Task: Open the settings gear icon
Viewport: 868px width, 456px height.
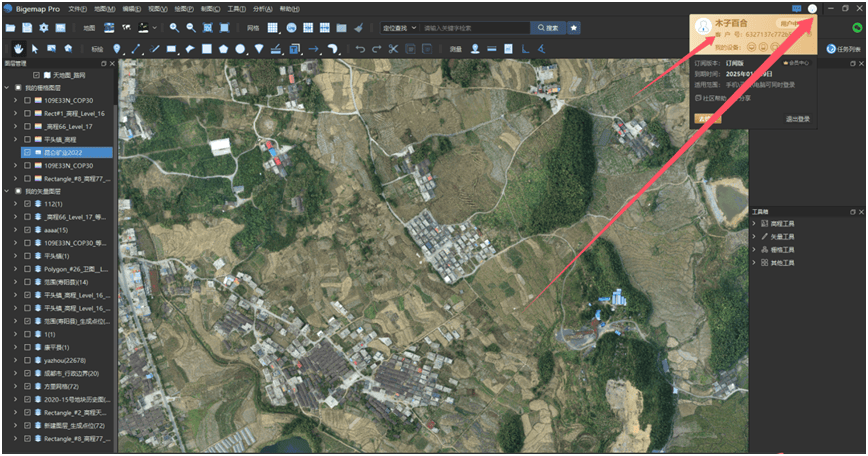Action: tap(44, 28)
